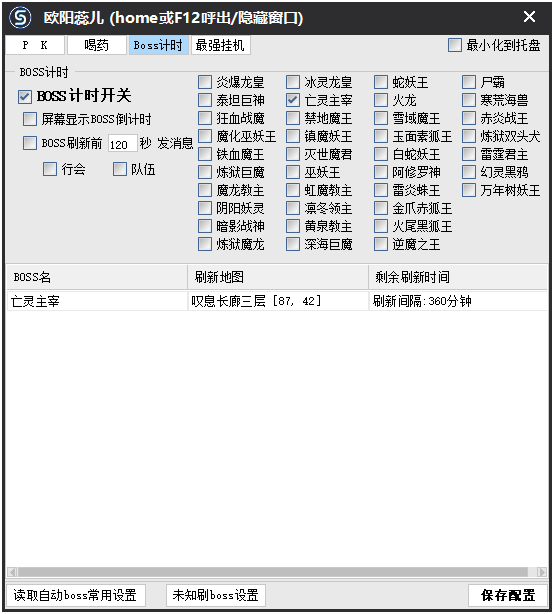Tick 雷炎蛛王 checkbox
This screenshot has height=614, width=554.
pyautogui.click(x=381, y=190)
